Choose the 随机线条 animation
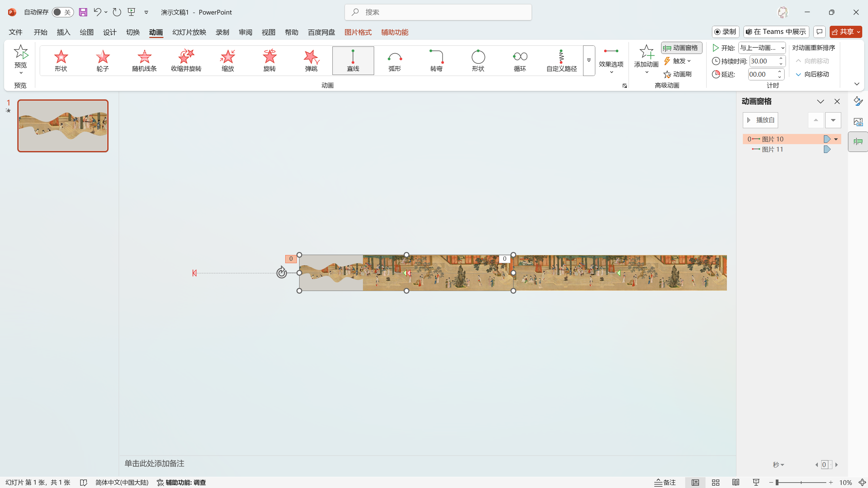 tap(144, 61)
